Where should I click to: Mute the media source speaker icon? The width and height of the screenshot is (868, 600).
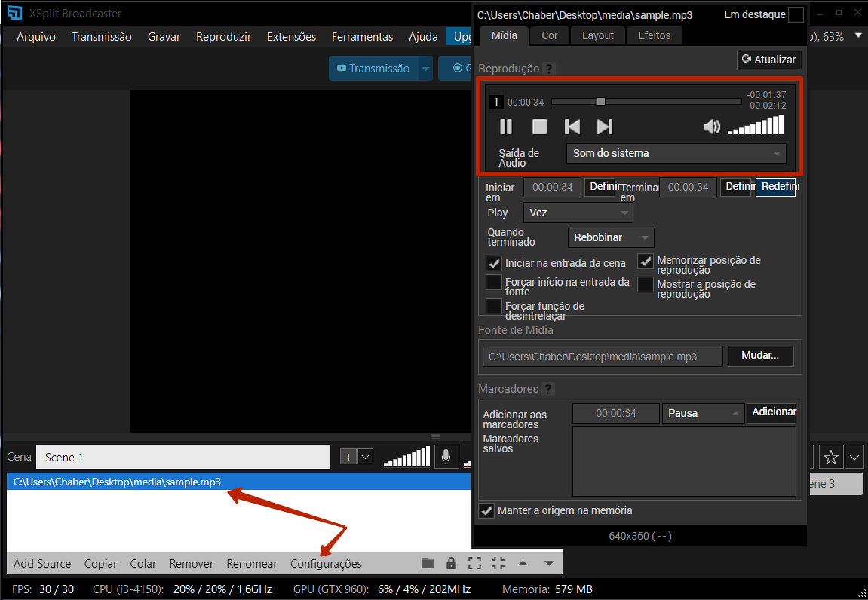click(711, 127)
